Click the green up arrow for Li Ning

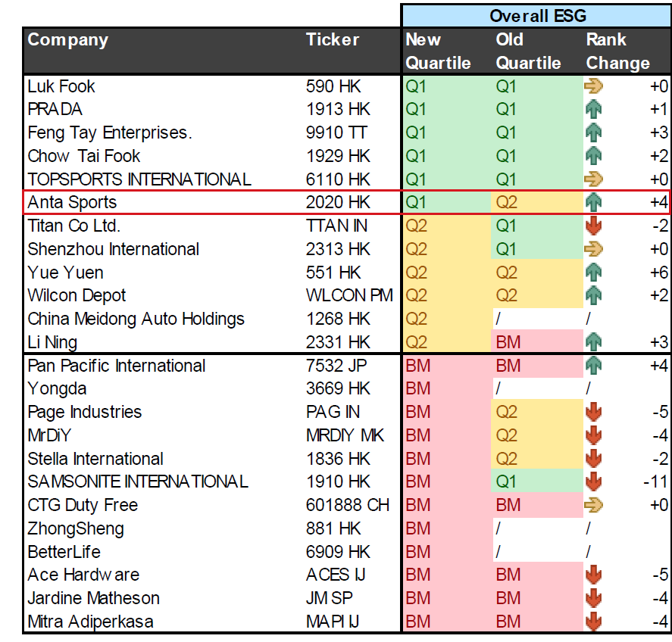pos(593,342)
